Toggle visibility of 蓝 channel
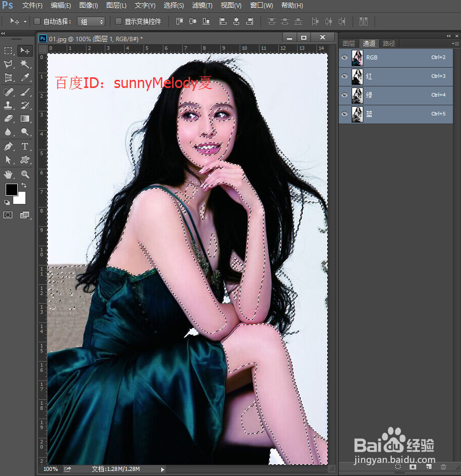The width and height of the screenshot is (461, 476). [344, 114]
